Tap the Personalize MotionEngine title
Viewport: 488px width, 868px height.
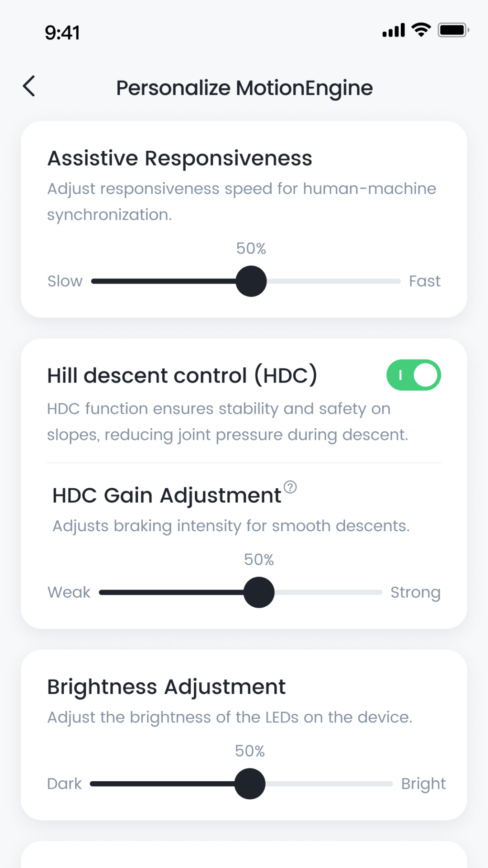pyautogui.click(x=244, y=87)
